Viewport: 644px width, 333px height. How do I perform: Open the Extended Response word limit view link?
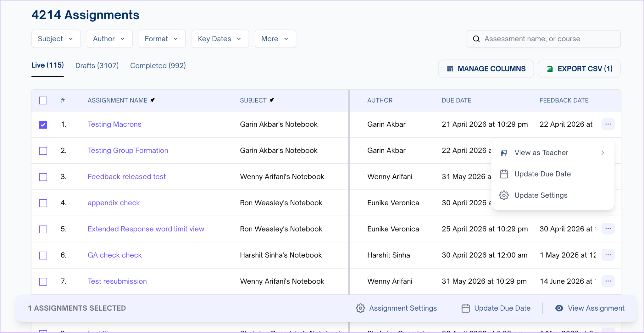pyautogui.click(x=146, y=229)
